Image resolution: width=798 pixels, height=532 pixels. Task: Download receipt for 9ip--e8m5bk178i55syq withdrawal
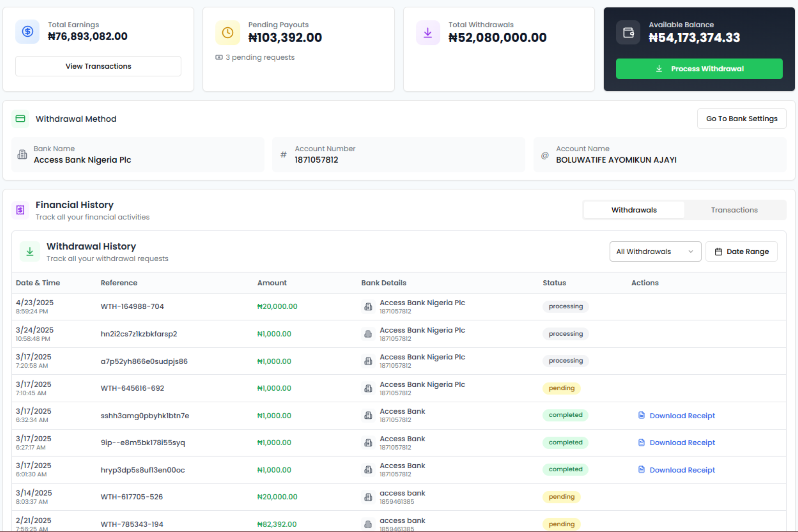[x=682, y=443]
